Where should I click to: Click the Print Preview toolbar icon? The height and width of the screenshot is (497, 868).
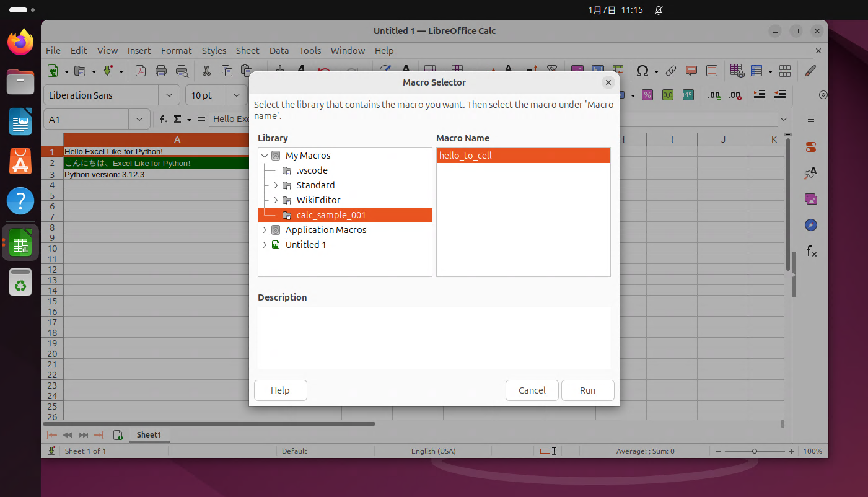[x=182, y=71]
